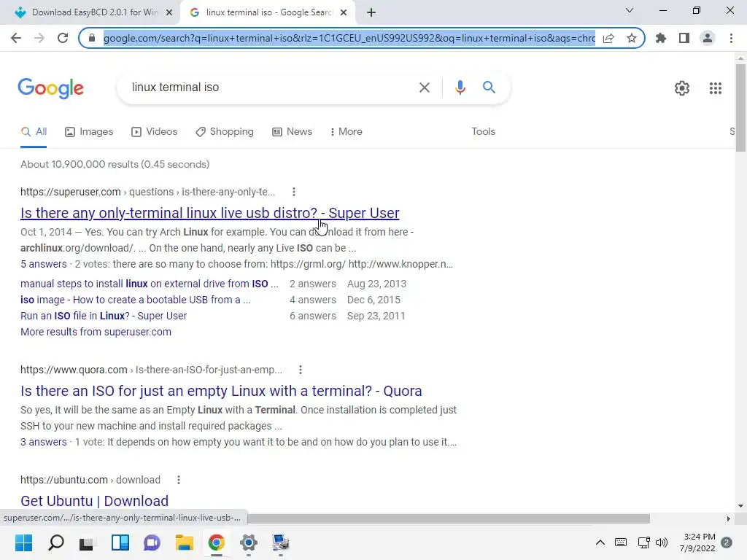Click the horizontal scrollbar thumb
Image resolution: width=747 pixels, height=560 pixels.
tap(448, 518)
